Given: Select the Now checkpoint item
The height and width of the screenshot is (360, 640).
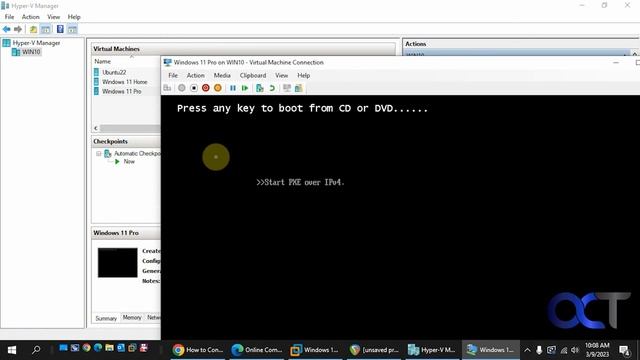Looking at the screenshot, I should 125,162.
